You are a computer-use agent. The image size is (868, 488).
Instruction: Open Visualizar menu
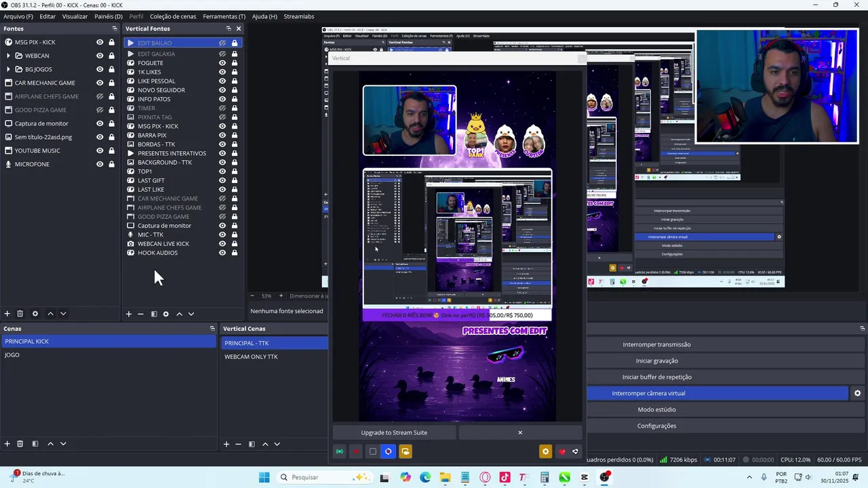(75, 16)
